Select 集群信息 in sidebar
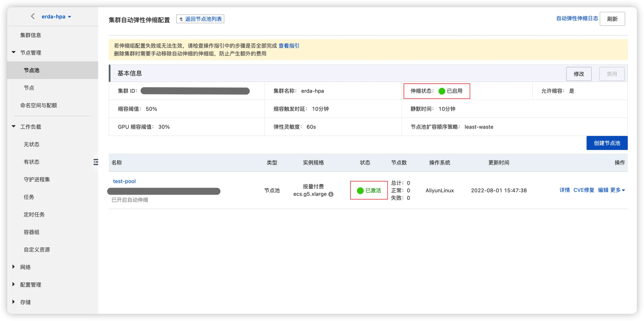 click(x=31, y=35)
